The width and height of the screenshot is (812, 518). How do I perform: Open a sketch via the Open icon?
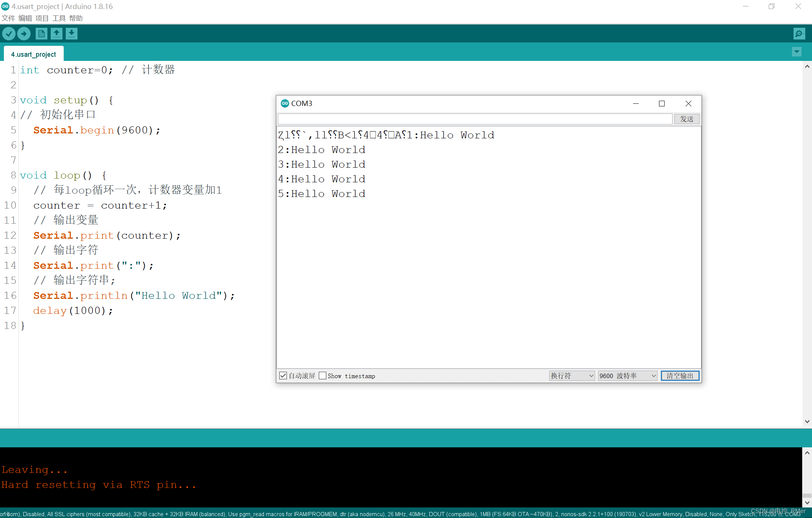[x=56, y=33]
